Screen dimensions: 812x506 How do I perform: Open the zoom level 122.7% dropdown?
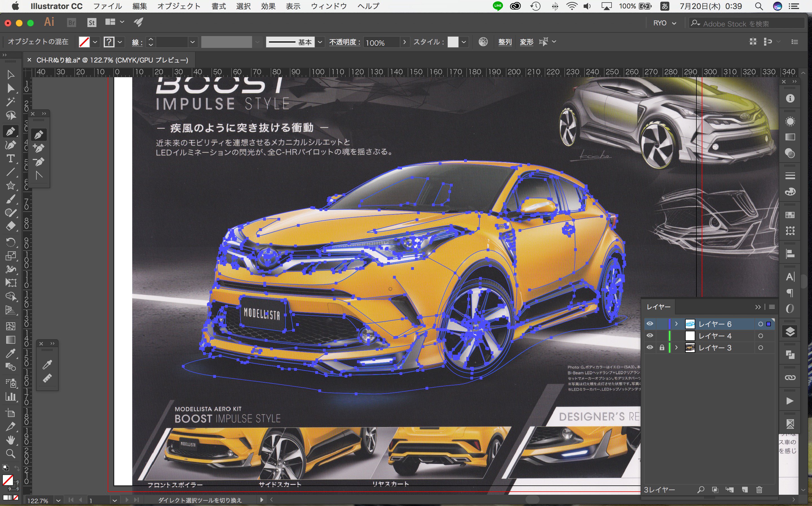pyautogui.click(x=58, y=500)
